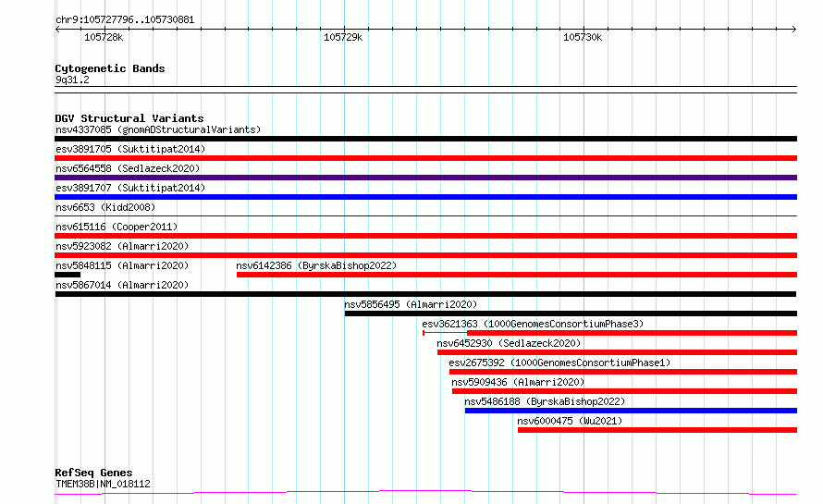The image size is (823, 504).
Task: Open the esv3891705 (Suktitipat2014) label
Action: coord(130,149)
